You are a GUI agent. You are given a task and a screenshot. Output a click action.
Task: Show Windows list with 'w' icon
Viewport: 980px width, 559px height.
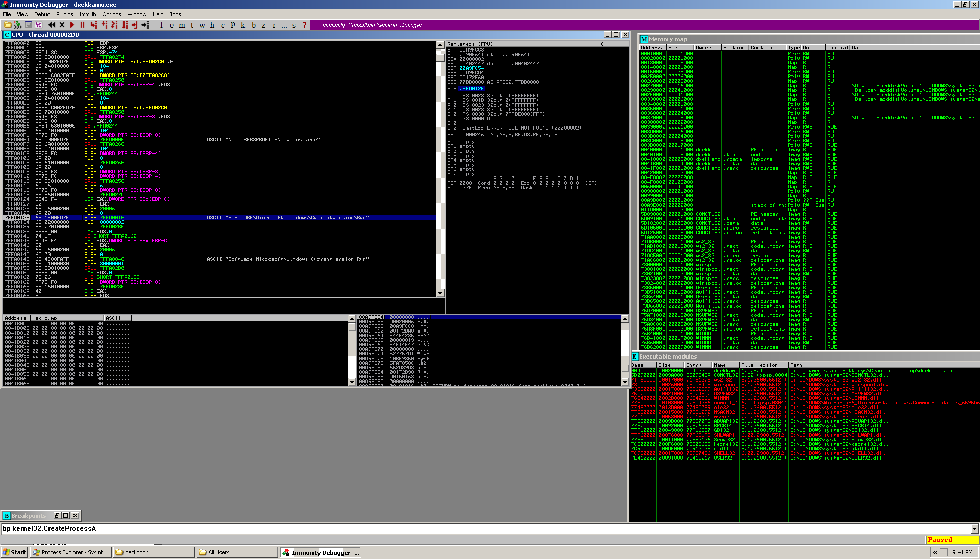tap(202, 24)
